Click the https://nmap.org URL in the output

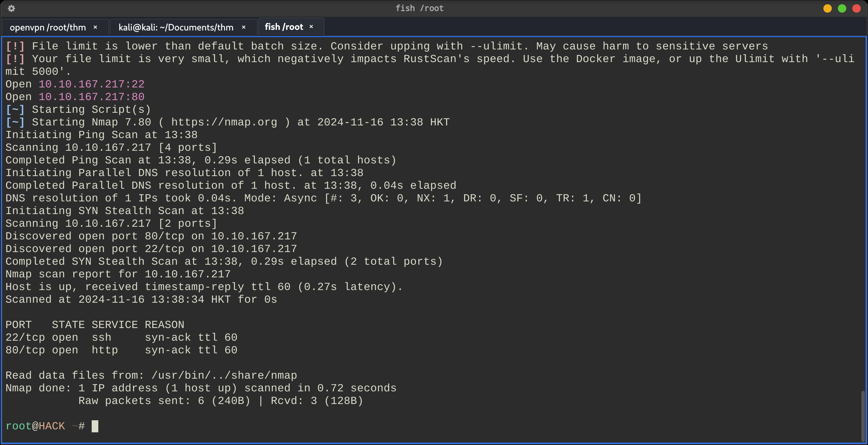(224, 122)
